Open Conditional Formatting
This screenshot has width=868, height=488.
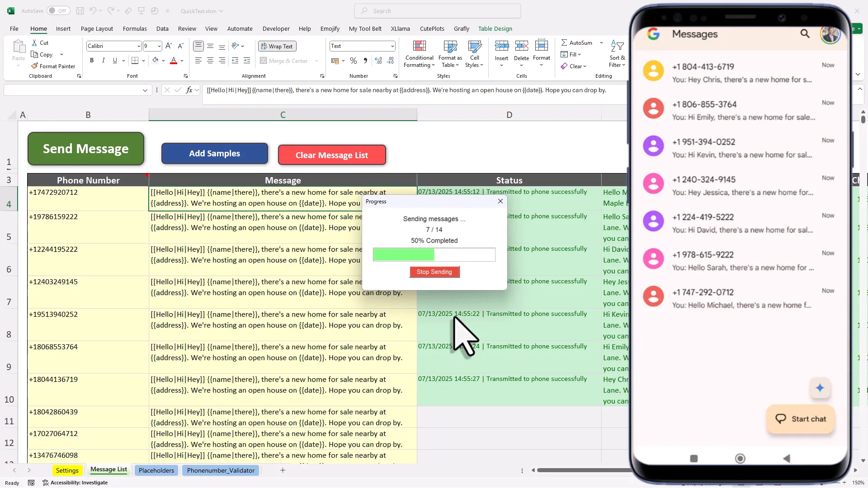pyautogui.click(x=419, y=53)
